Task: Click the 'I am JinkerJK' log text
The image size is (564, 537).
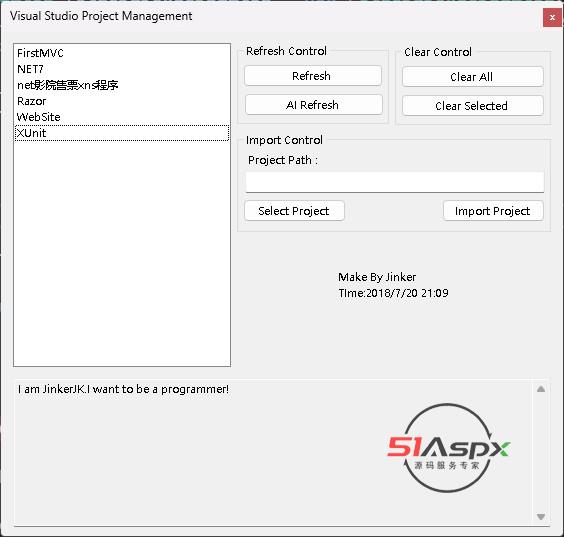Action: pos(123,389)
